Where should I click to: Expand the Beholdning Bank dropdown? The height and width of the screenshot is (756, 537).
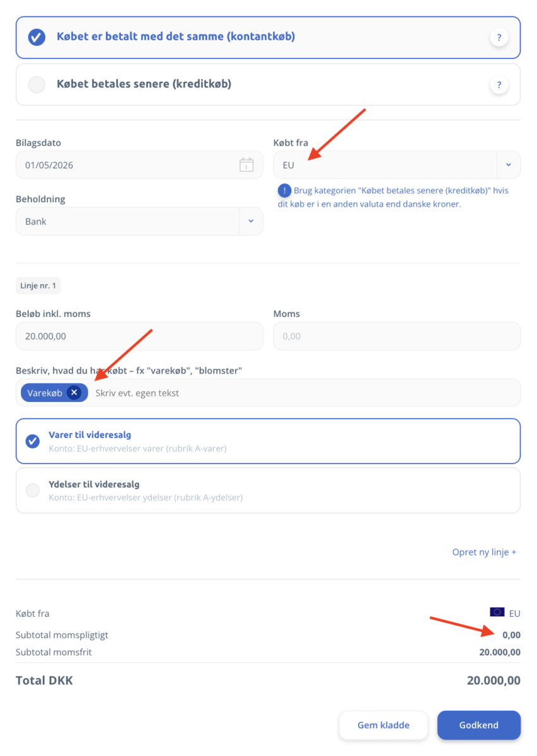(x=251, y=221)
